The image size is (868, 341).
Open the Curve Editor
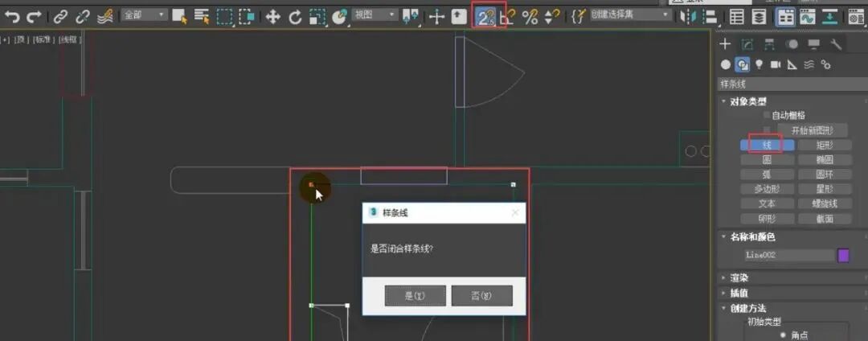807,17
